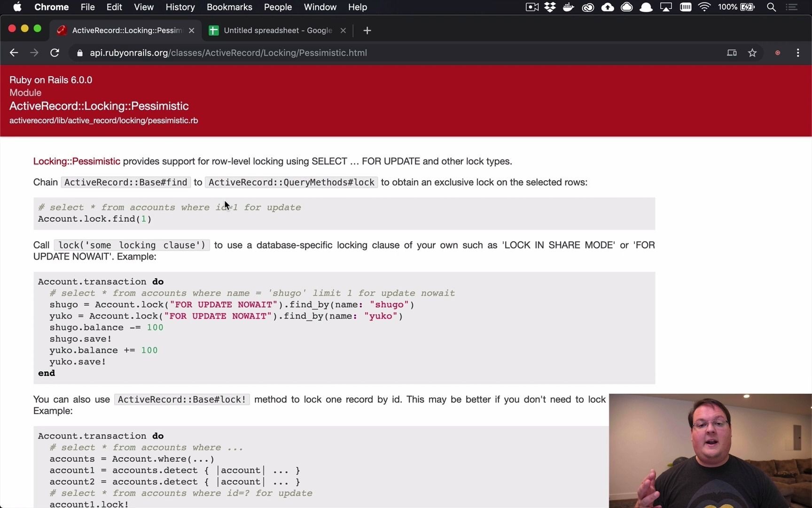Open the cast/device icon in address bar
Image resolution: width=812 pixels, height=508 pixels.
click(x=732, y=53)
